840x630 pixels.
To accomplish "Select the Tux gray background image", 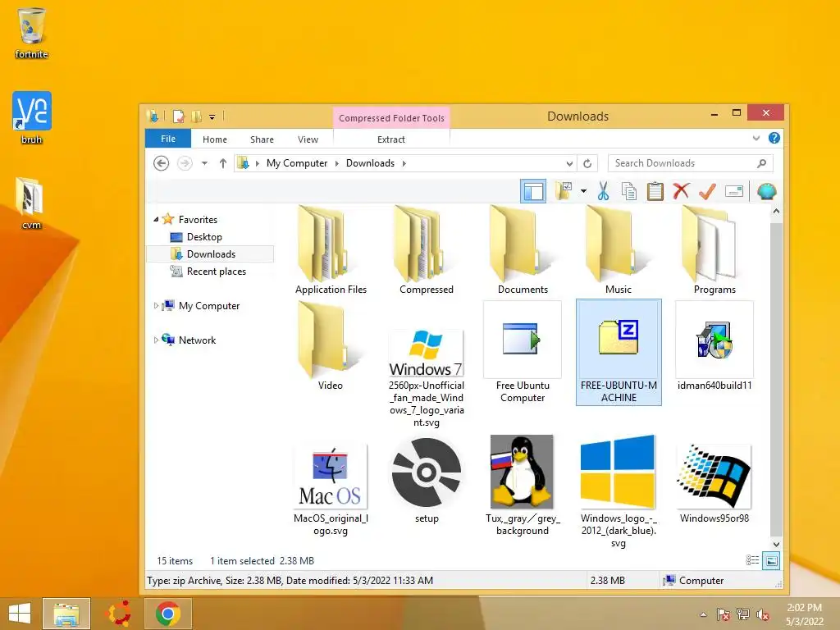I will pyautogui.click(x=523, y=486).
